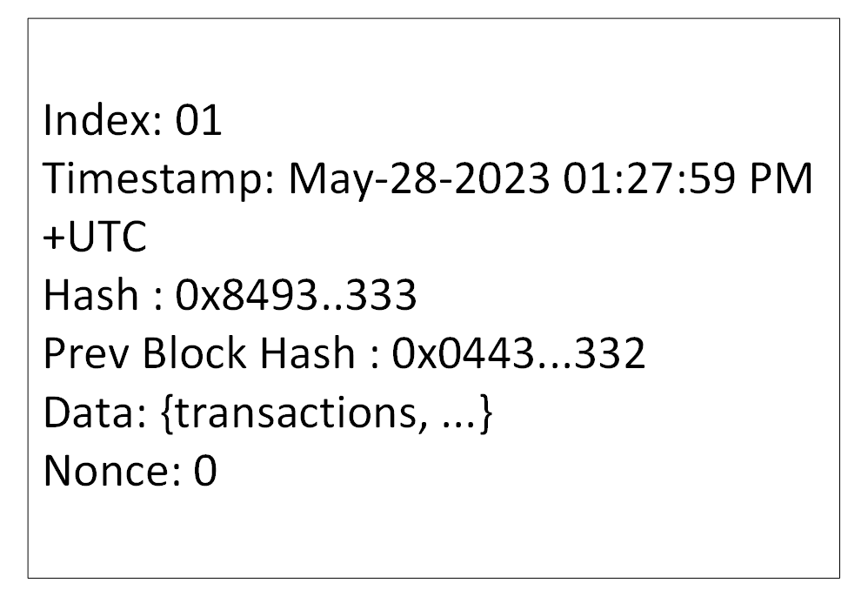Click the index number 01

point(198,120)
